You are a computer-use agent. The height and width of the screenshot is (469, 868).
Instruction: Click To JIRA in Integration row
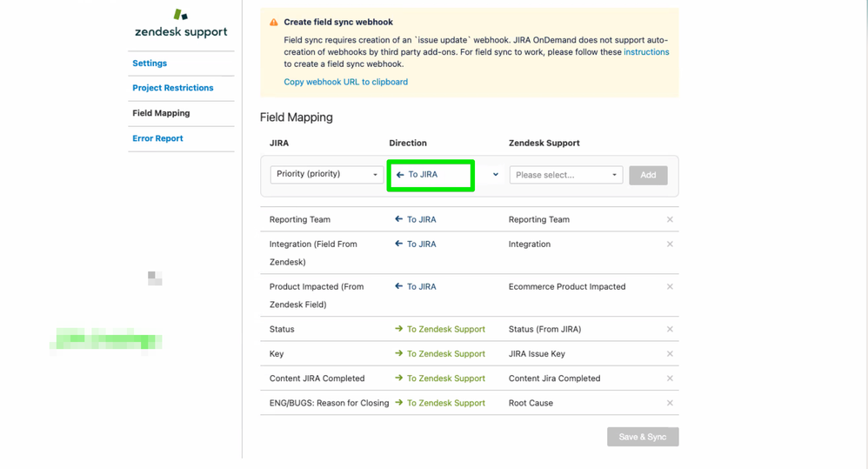click(415, 245)
